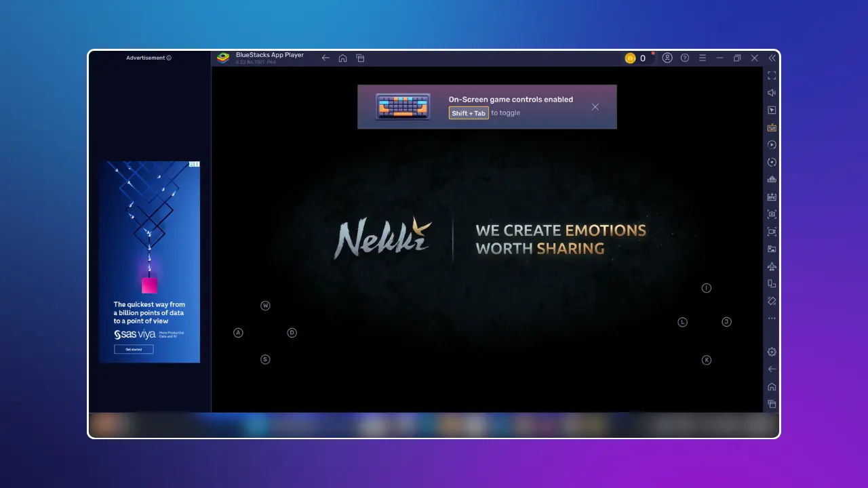Click the sidebar back arrow
This screenshot has width=868, height=488.
click(x=772, y=369)
